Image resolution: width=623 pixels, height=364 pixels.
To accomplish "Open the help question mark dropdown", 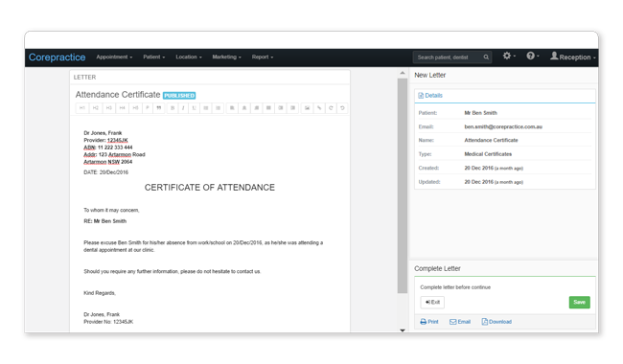I will pos(532,56).
